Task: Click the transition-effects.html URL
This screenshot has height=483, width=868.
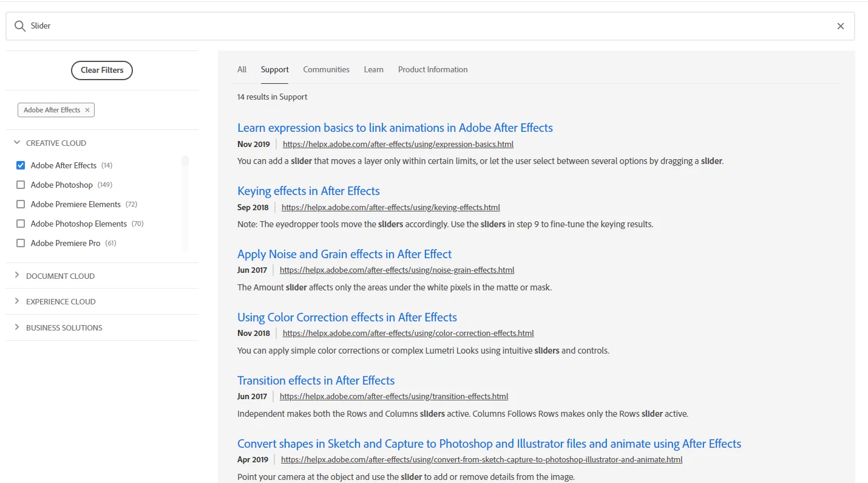Action: (394, 396)
